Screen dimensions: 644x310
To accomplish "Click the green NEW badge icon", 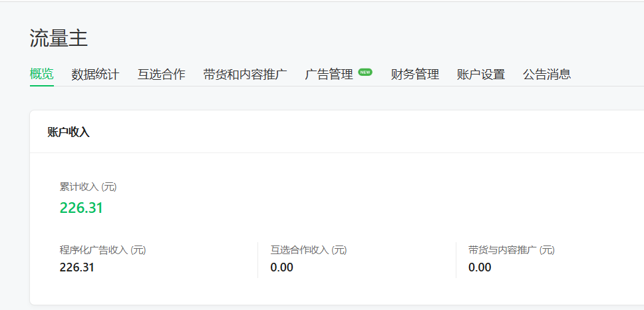I will tap(365, 72).
